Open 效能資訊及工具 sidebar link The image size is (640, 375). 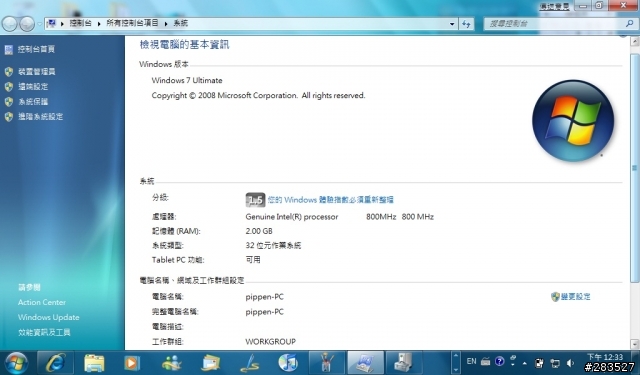tap(44, 333)
